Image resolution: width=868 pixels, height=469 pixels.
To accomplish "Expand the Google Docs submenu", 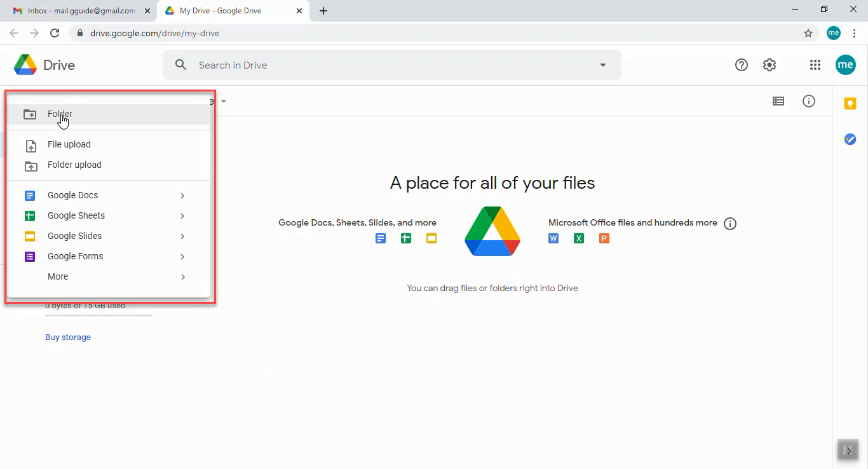I will point(182,195).
